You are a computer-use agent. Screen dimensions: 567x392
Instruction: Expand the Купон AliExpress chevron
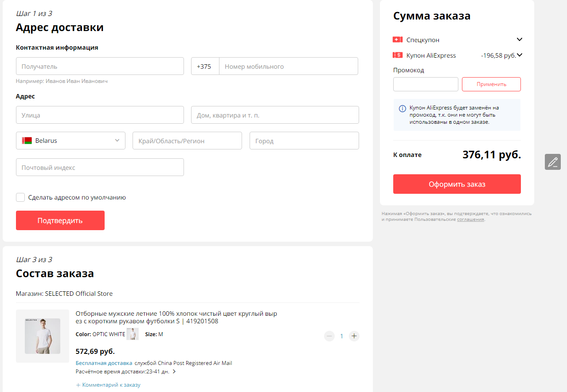click(520, 55)
